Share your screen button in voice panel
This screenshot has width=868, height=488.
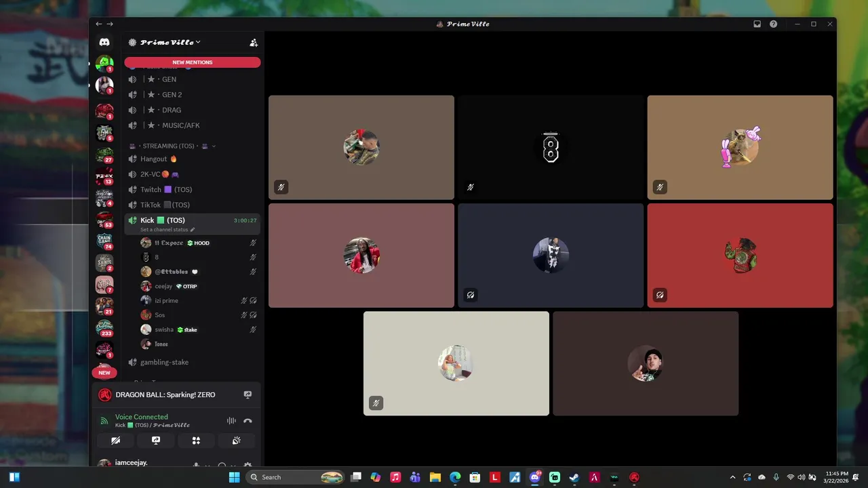(156, 441)
